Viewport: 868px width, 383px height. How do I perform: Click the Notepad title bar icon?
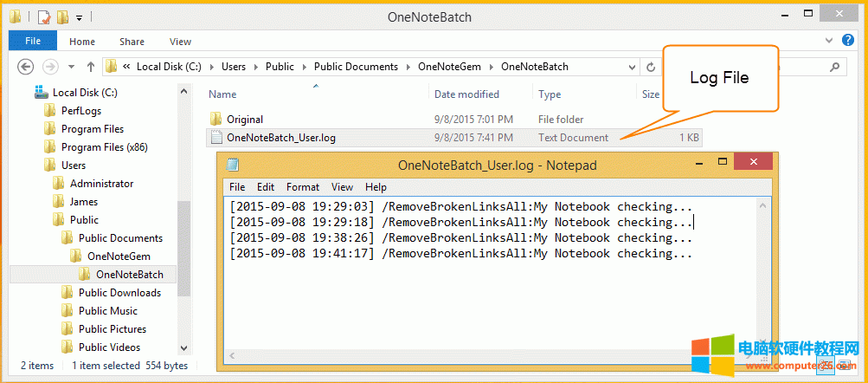coord(232,165)
